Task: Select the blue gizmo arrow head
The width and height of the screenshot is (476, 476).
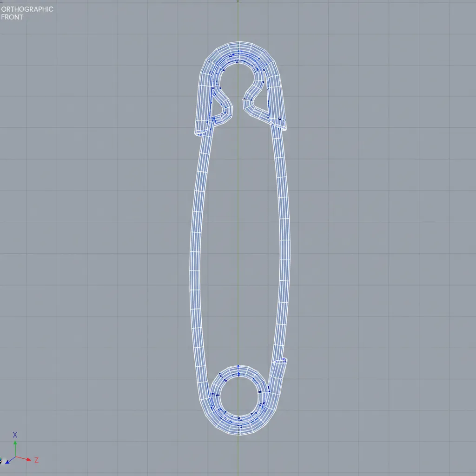Action: pos(7,462)
